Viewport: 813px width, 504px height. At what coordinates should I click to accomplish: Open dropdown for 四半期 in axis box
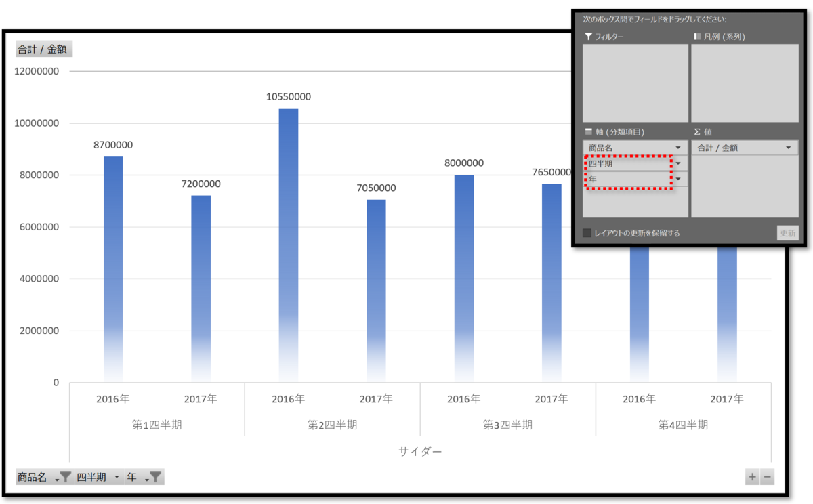click(677, 163)
